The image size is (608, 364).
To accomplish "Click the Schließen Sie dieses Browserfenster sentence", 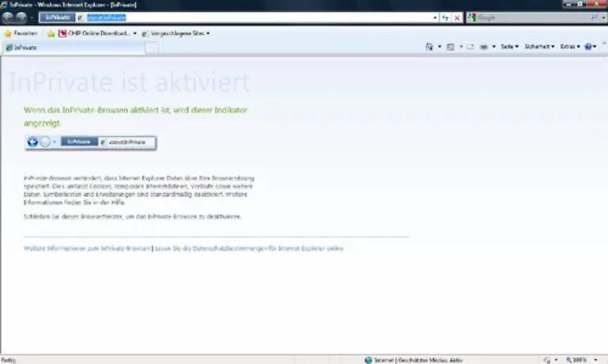I will (x=133, y=216).
